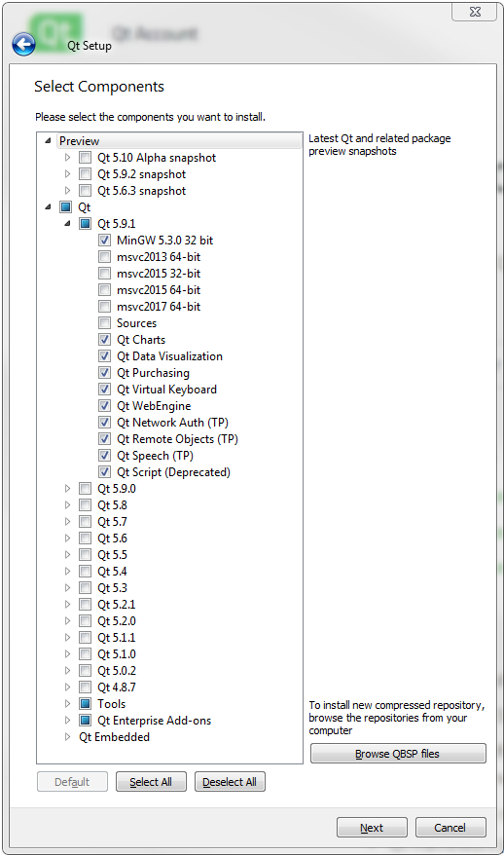Expand the Qt 5.6 node

tap(67, 539)
